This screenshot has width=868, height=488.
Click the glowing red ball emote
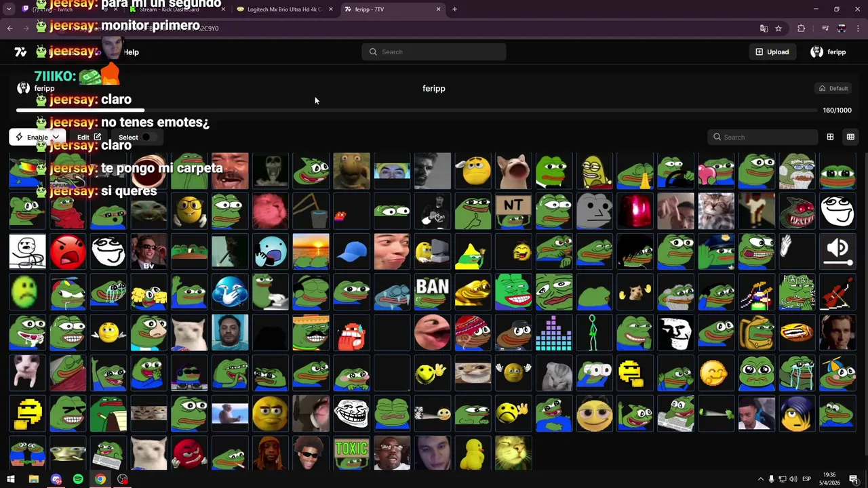point(635,211)
